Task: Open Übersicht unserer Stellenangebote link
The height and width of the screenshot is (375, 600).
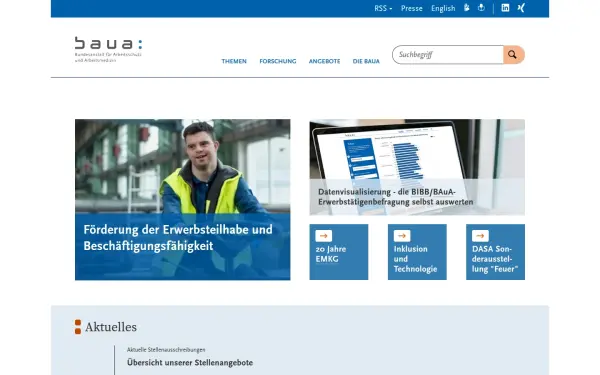Action: click(190, 362)
